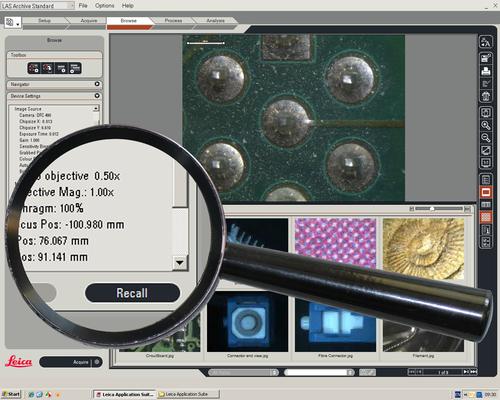Click the info panel icon below grid view
Viewport: 500px width, 400px height.
[x=486, y=230]
